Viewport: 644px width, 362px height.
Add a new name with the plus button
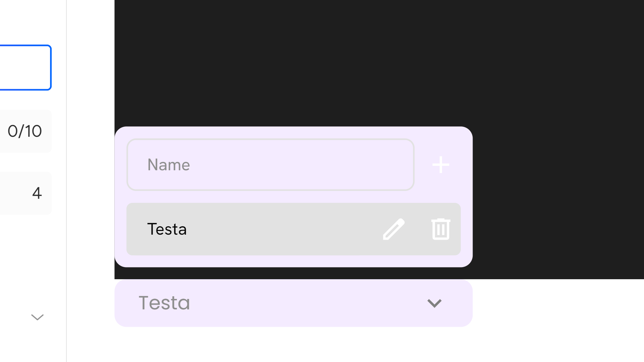[440, 165]
